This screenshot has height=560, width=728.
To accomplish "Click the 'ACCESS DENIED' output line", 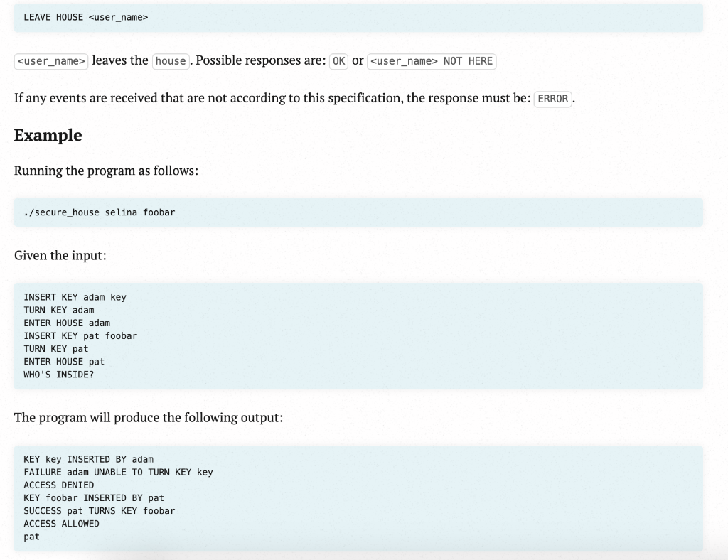I will [59, 485].
